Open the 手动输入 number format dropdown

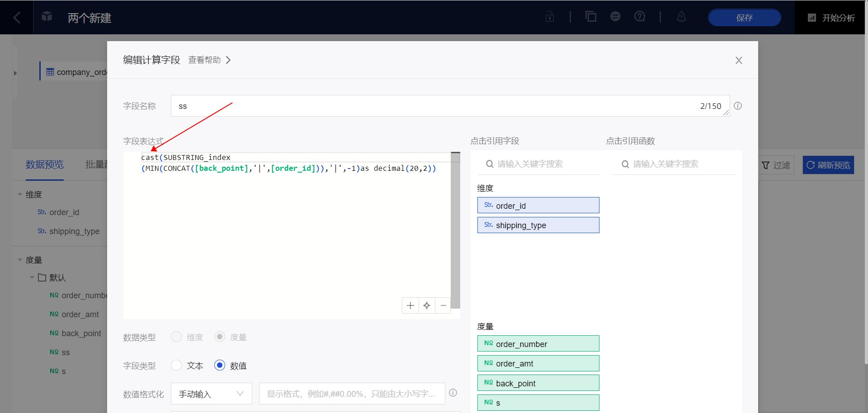coord(211,394)
